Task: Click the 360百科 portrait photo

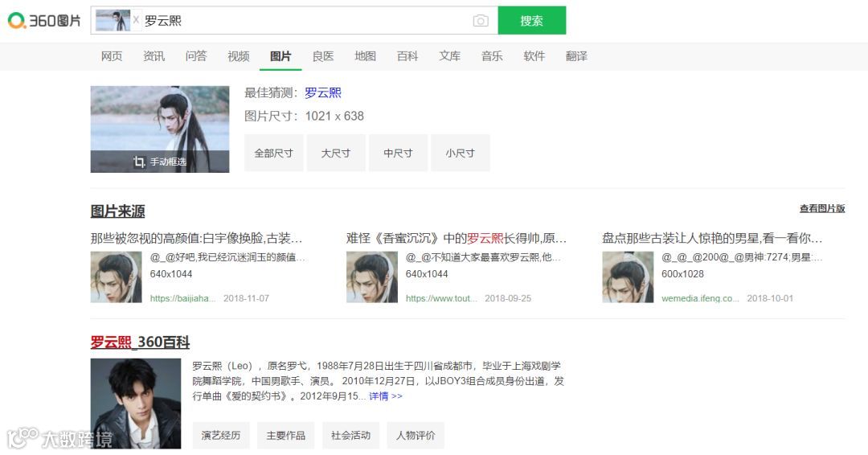Action: (136, 404)
